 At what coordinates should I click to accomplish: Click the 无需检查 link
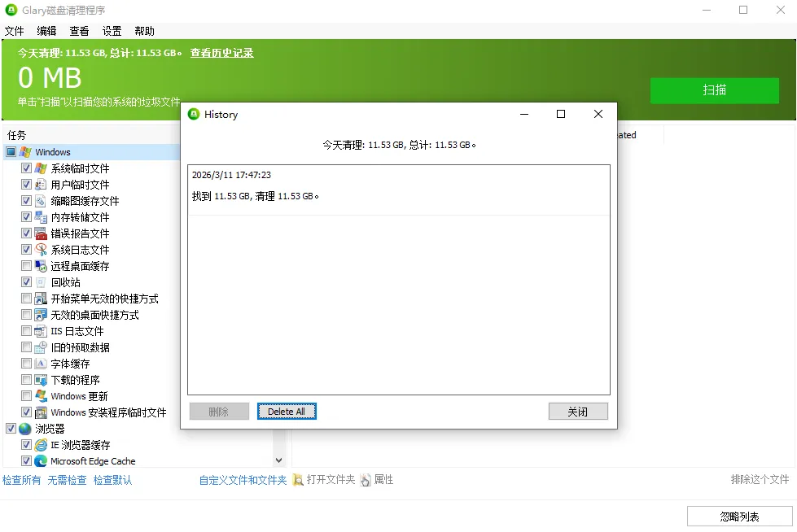67,480
